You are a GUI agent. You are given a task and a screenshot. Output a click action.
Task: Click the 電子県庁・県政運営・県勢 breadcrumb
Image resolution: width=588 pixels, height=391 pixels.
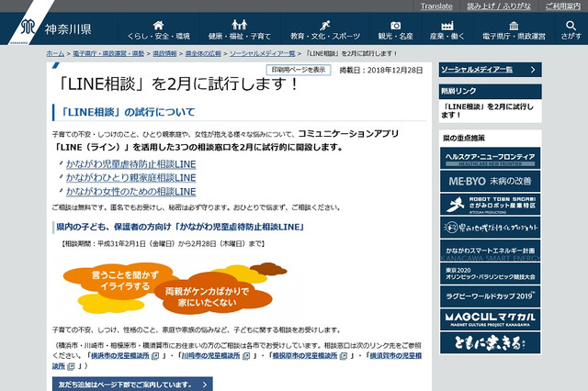click(x=108, y=53)
